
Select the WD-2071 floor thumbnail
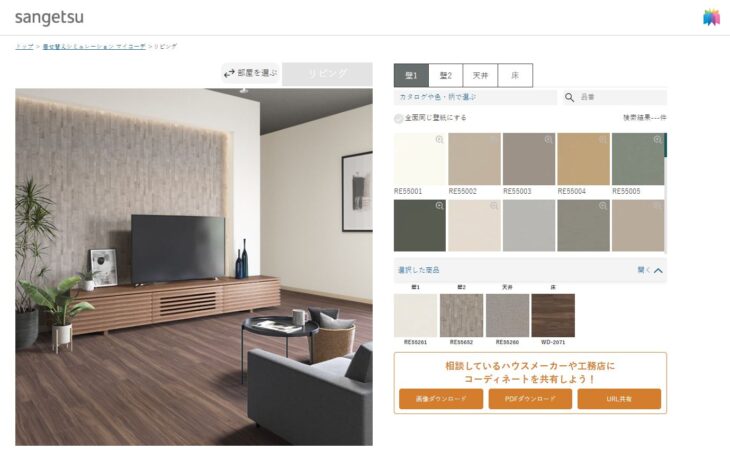coord(553,316)
